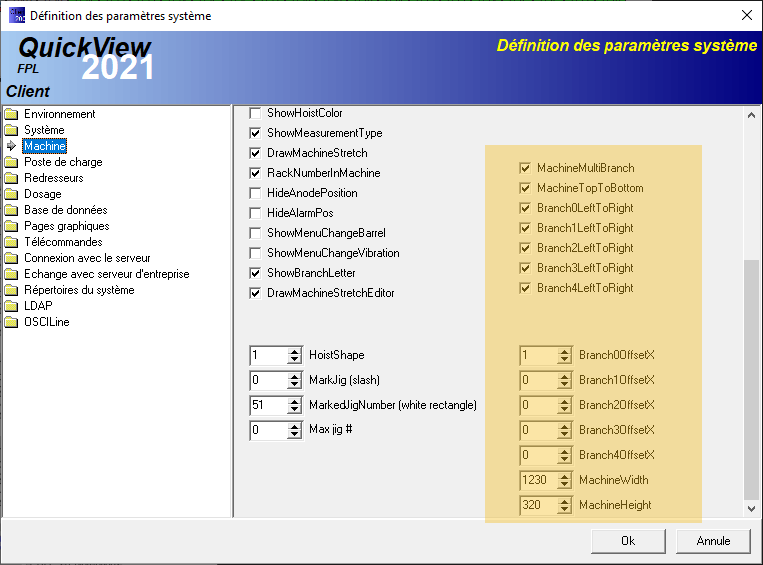Viewport: 763px width, 565px height.
Task: Open the Redresseurs category
Action: pyautogui.click(x=54, y=178)
